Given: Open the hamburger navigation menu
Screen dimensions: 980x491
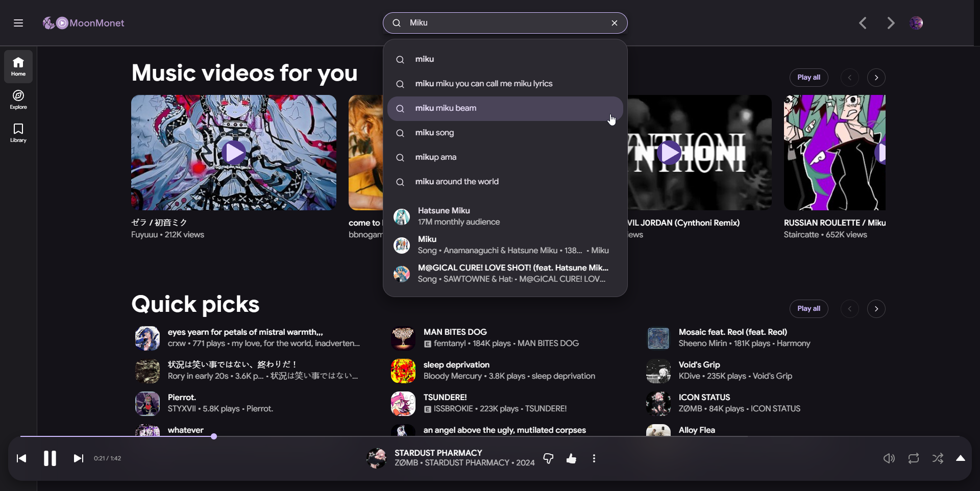Looking at the screenshot, I should 18,23.
